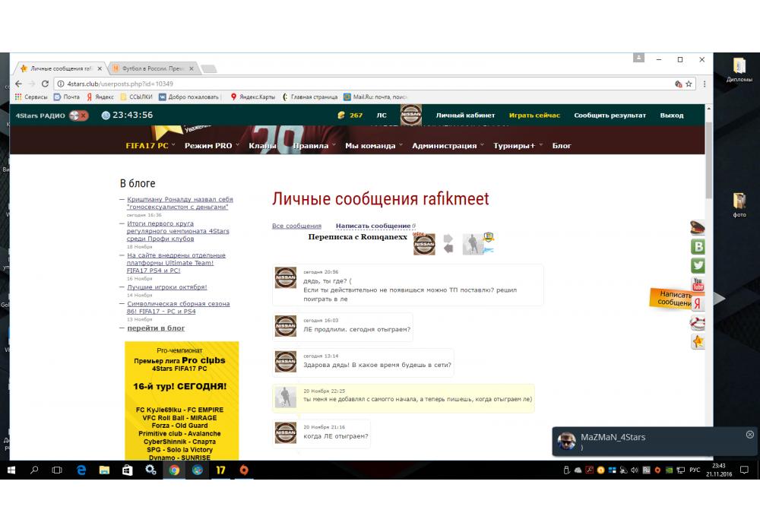Switch to the 'Футбол в России' tab
The image size is (760, 532).
[153, 68]
